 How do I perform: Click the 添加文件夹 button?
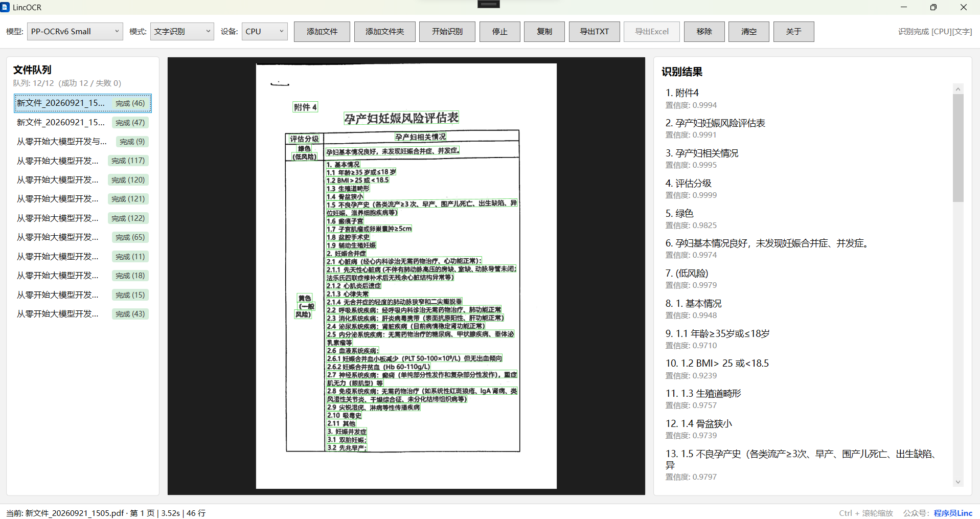point(384,32)
